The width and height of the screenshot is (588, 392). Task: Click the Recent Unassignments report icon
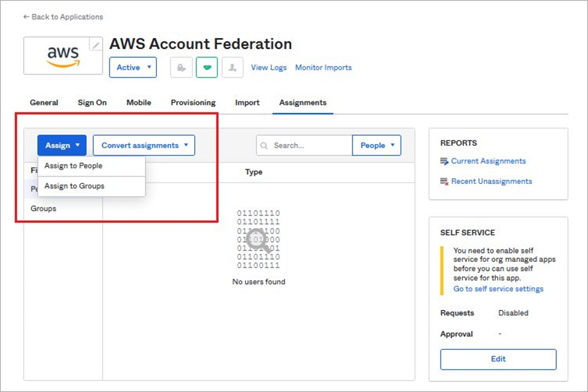(444, 182)
